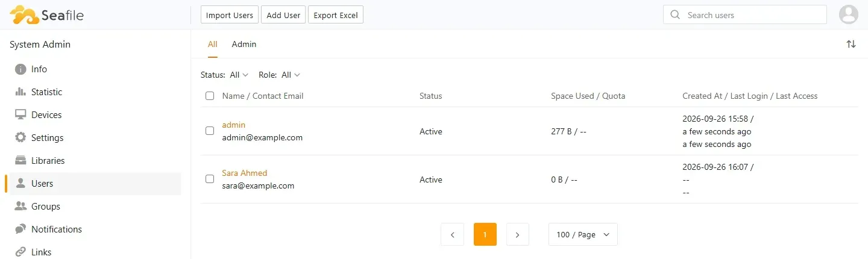
Task: Open the user avatar menu
Action: click(x=849, y=14)
